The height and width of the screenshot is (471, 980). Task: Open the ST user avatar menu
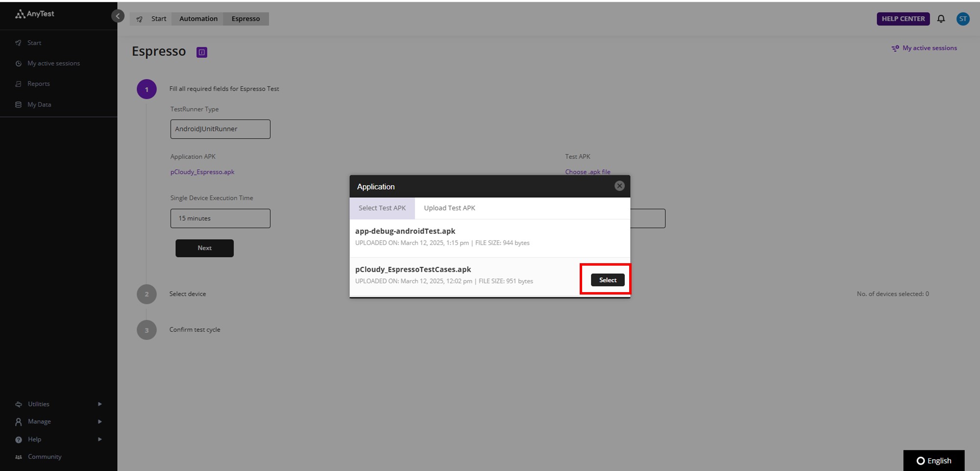[963, 19]
